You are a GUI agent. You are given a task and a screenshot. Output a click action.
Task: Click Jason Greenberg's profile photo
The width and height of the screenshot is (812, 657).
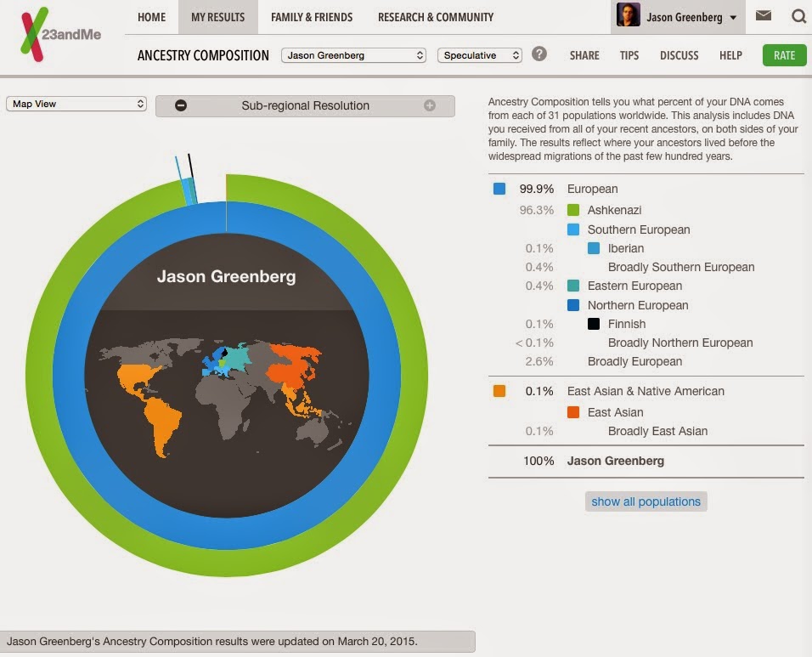629,14
